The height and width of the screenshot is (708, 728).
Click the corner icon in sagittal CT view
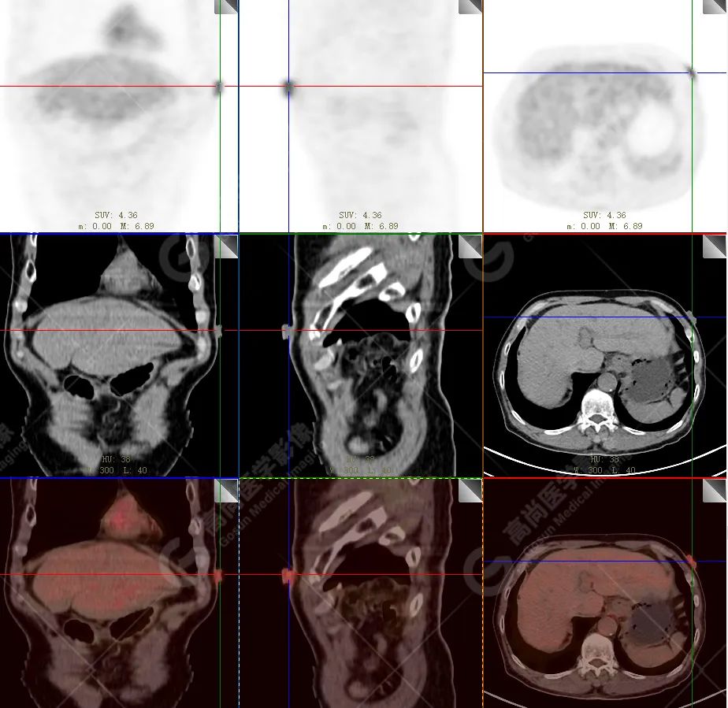pos(470,246)
